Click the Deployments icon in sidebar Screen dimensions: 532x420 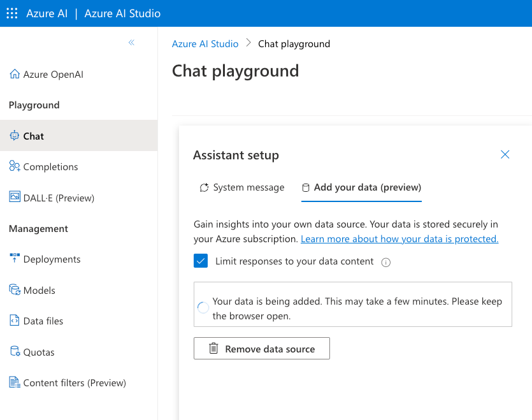pyautogui.click(x=15, y=259)
